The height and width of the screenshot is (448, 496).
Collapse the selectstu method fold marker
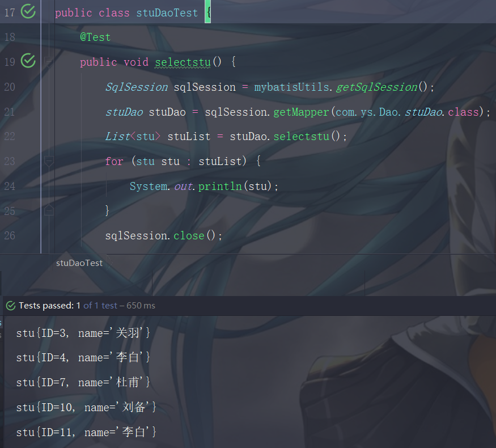point(49,62)
